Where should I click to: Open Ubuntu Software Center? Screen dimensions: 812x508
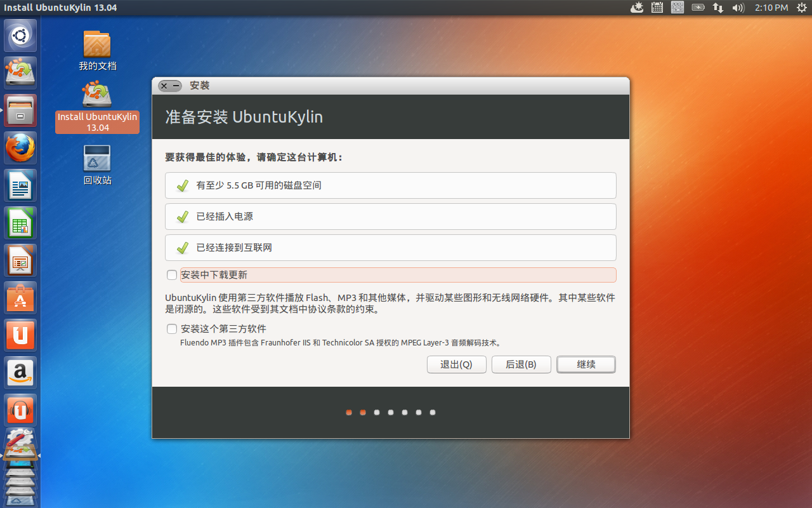coord(20,298)
